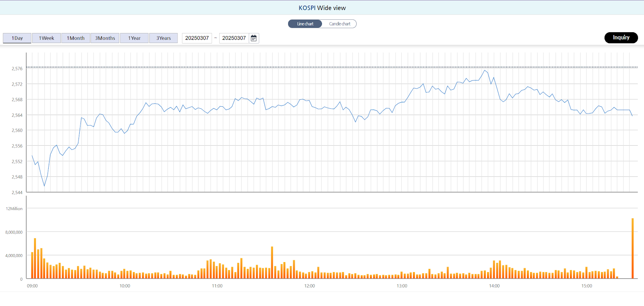Click the 2,544 price axis label
This screenshot has height=306, width=644.
17,192
